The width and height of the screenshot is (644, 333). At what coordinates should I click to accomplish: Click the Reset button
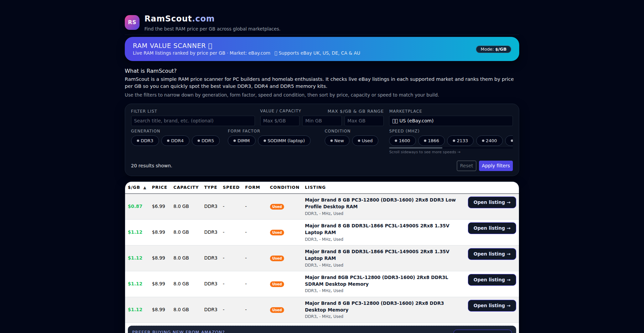tap(466, 166)
